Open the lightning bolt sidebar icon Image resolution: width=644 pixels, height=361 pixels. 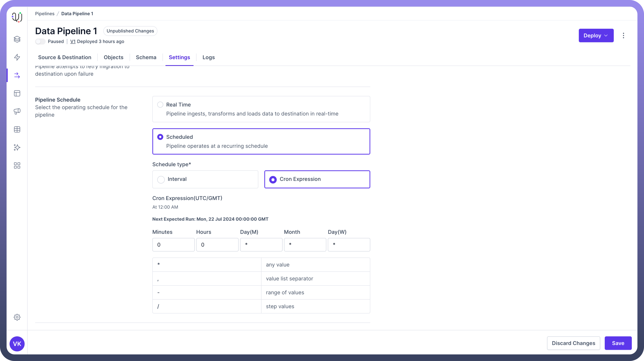[17, 57]
